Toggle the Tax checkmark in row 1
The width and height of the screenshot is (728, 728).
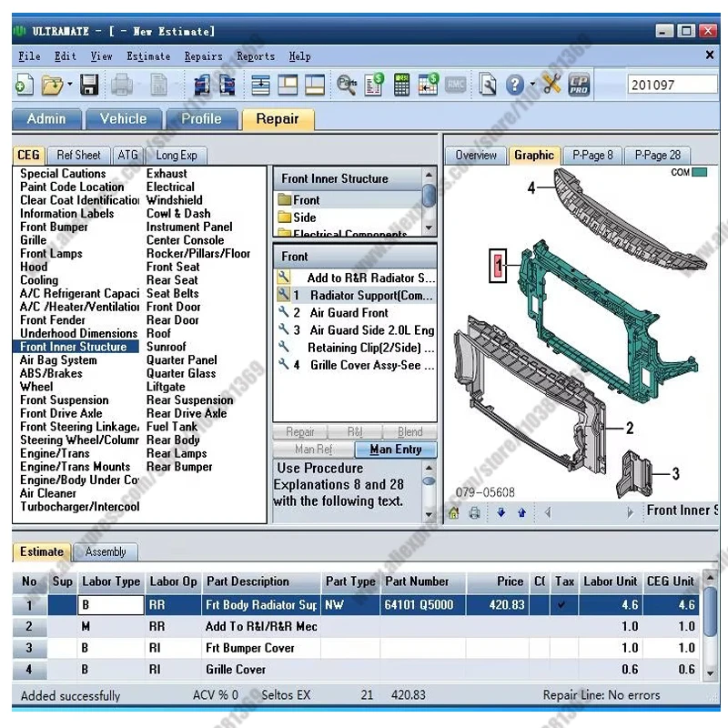click(561, 604)
